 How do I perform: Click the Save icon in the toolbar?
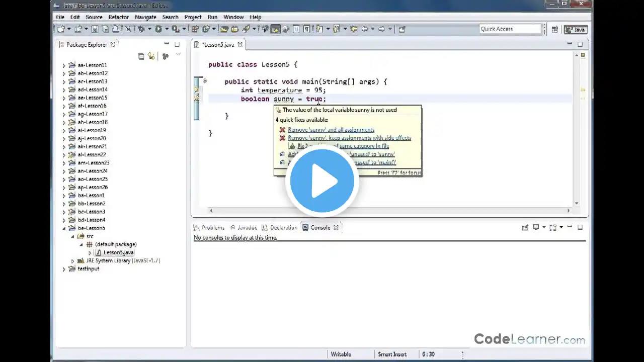(x=94, y=29)
